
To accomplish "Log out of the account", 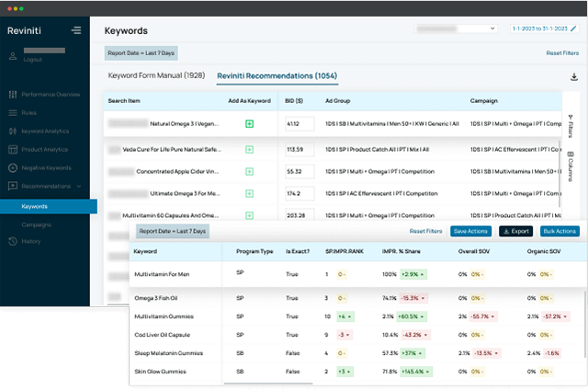I will (x=33, y=60).
